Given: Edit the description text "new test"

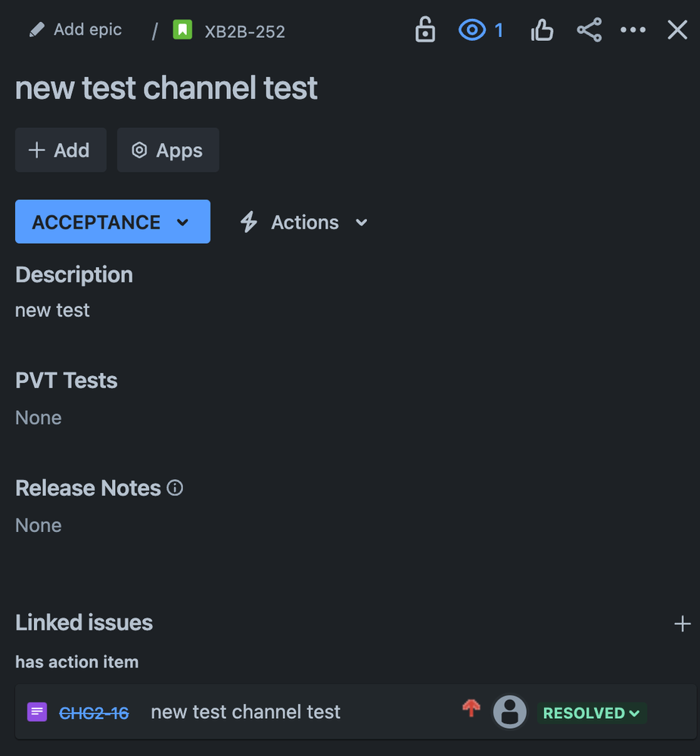Looking at the screenshot, I should 52,310.
